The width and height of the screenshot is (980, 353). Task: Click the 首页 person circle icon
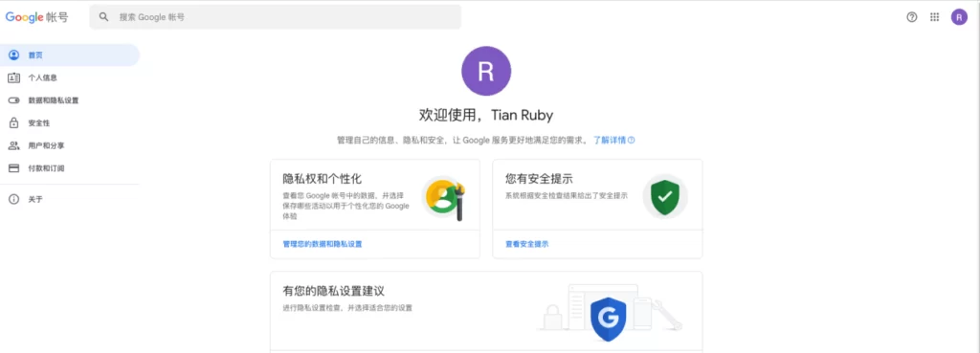pyautogui.click(x=13, y=55)
